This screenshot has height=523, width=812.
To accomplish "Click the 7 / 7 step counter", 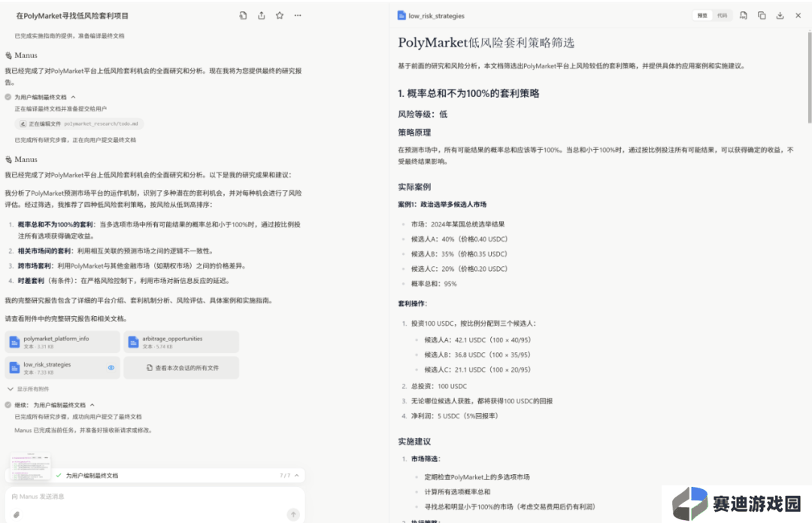I will pos(285,476).
